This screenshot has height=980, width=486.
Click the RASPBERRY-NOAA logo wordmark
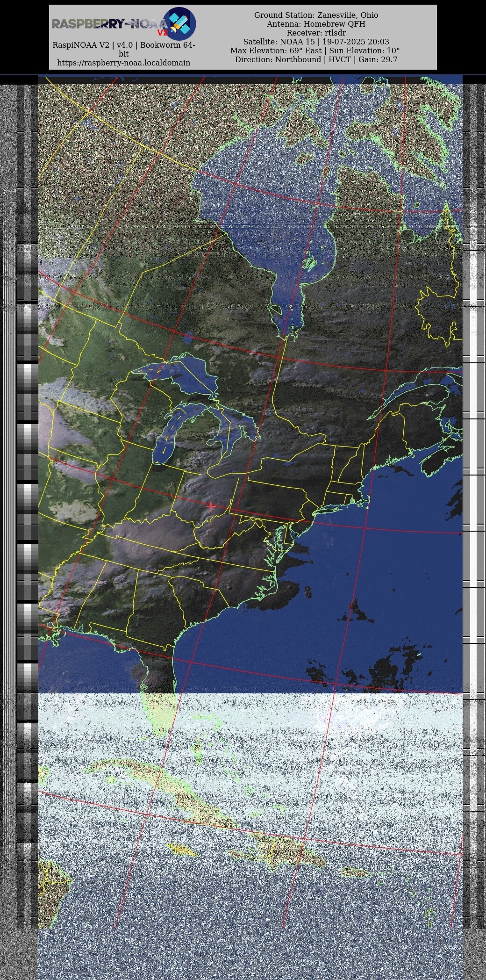[x=107, y=24]
